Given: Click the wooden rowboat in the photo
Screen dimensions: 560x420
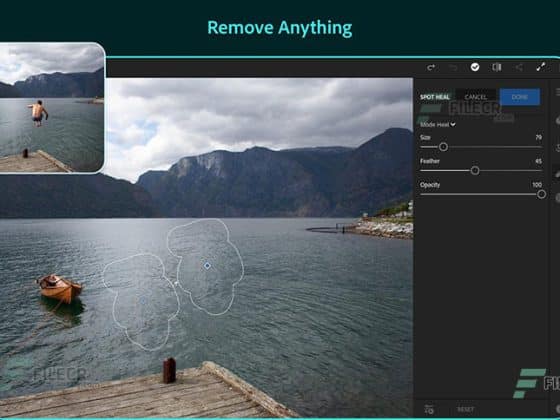Looking at the screenshot, I should [x=59, y=288].
